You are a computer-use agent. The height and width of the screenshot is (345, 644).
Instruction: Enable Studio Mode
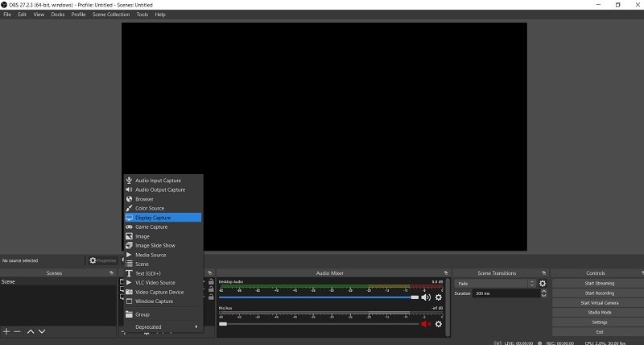[599, 313]
